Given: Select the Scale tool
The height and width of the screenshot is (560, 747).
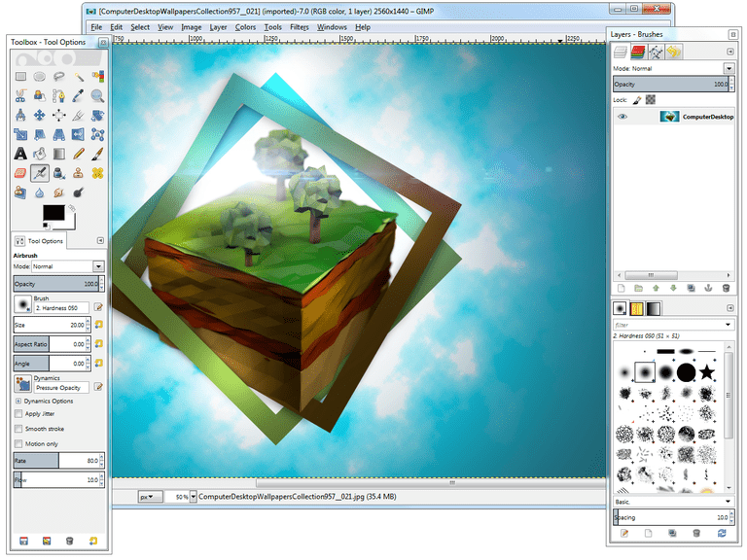Looking at the screenshot, I should click(x=20, y=135).
